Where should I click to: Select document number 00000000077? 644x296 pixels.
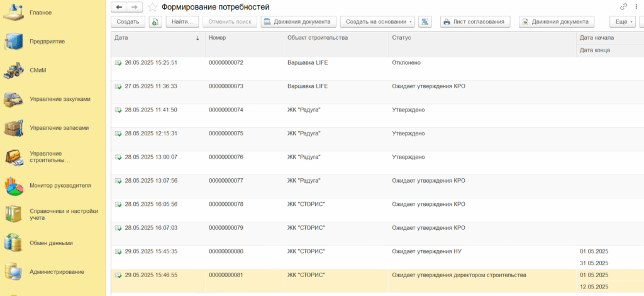pyautogui.click(x=226, y=181)
